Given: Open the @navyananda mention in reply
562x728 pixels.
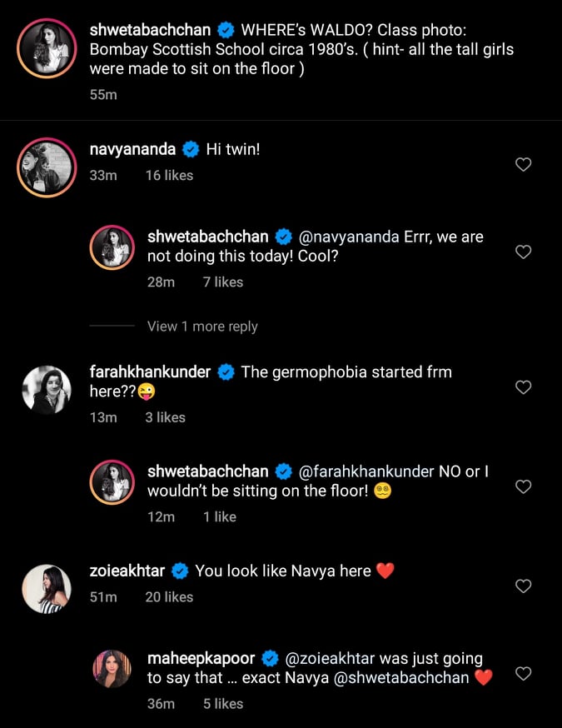Looking at the screenshot, I should click(350, 237).
